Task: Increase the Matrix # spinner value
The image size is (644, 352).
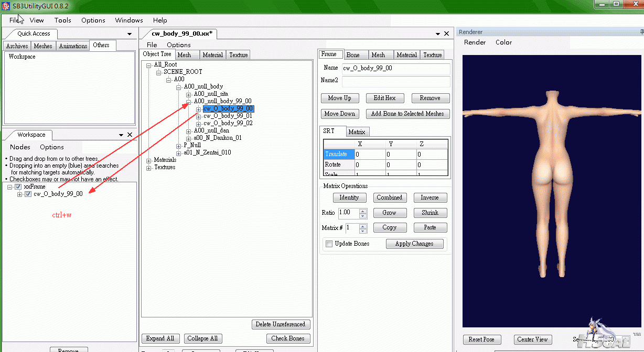Action: (x=363, y=225)
